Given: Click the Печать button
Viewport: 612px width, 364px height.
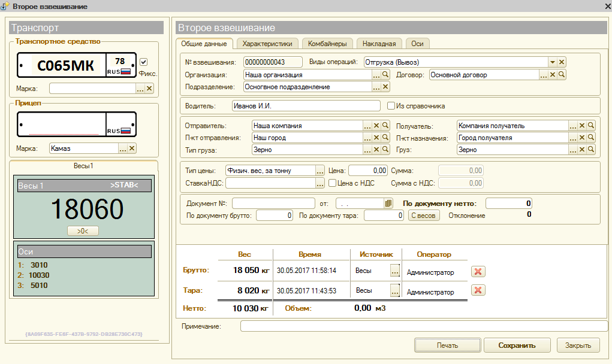Looking at the screenshot, I should pyautogui.click(x=447, y=345).
